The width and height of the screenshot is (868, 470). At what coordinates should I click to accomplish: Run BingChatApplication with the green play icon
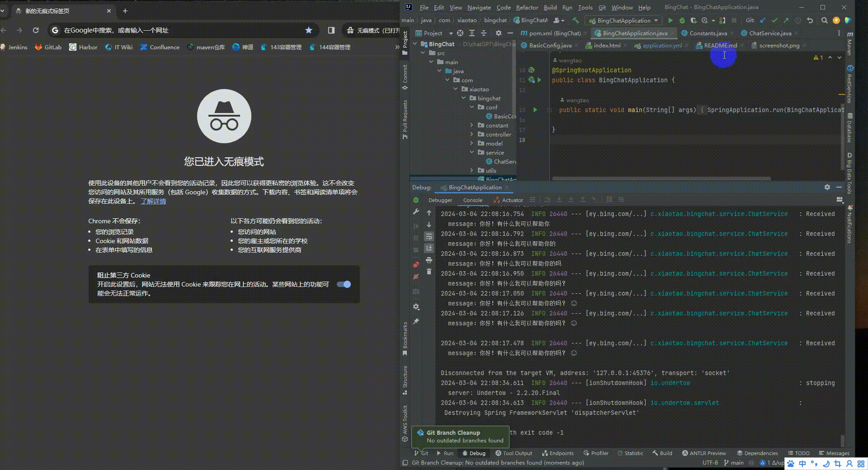click(x=670, y=20)
